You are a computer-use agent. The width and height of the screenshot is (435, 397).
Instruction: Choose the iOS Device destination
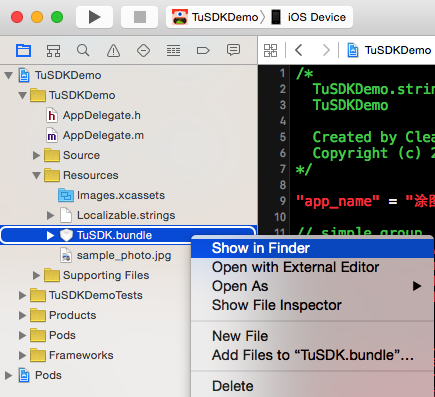308,17
